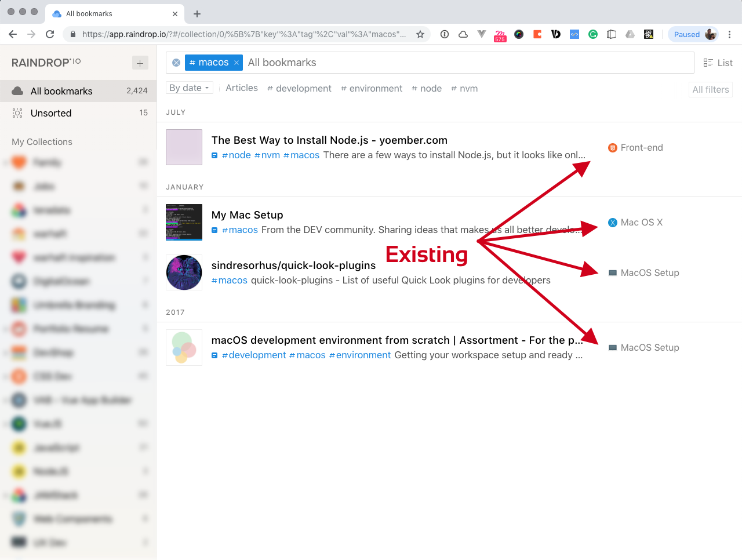Focus the All bookmarks search field
The height and width of the screenshot is (560, 742).
click(468, 63)
